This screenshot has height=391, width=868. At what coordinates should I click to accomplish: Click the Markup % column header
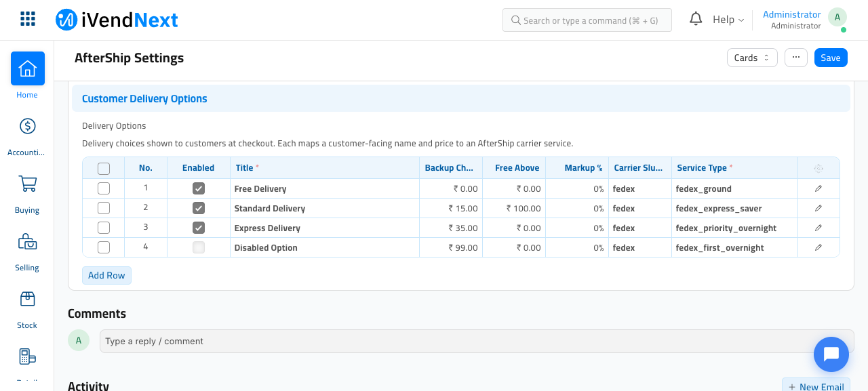(x=577, y=168)
